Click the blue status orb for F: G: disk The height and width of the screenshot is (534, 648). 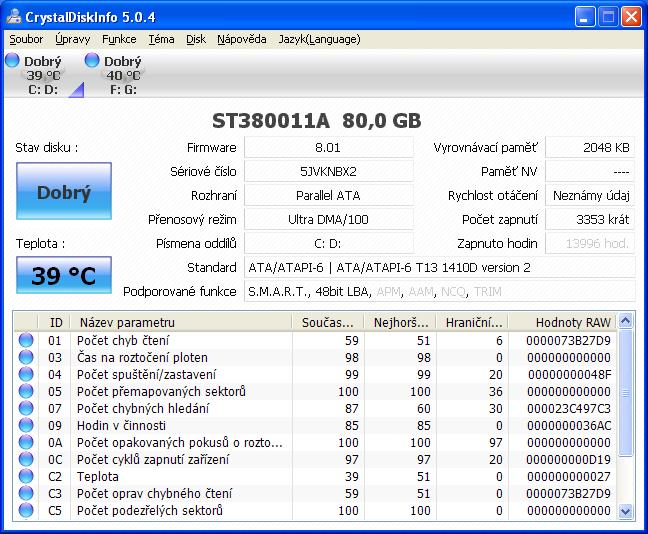(92, 60)
